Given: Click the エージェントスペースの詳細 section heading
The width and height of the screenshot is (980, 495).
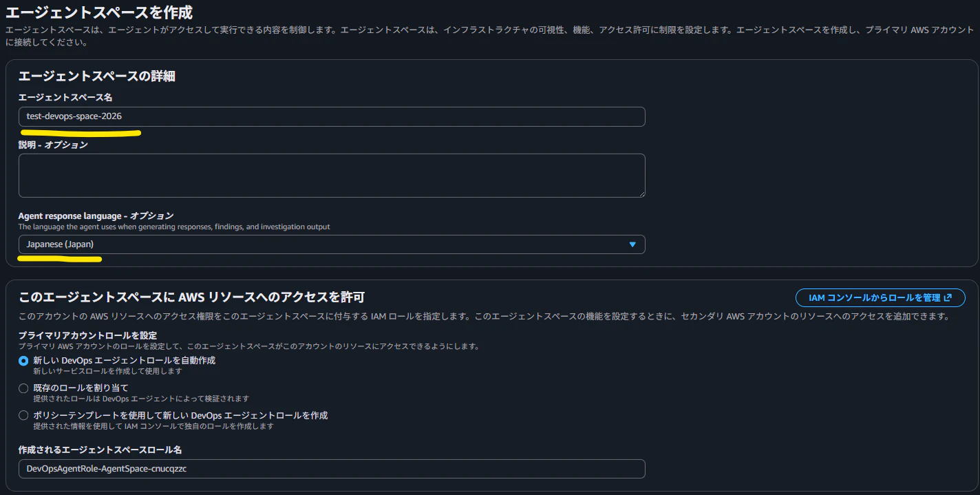Looking at the screenshot, I should (97, 76).
